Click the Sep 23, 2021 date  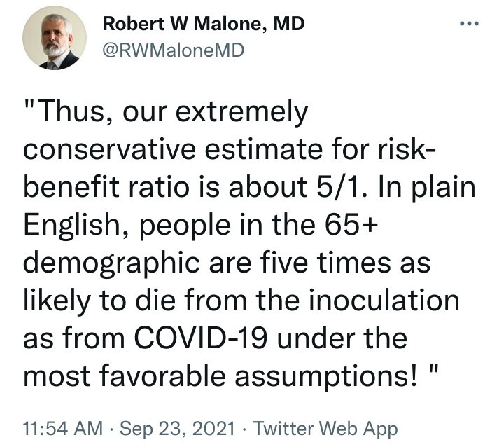click(x=164, y=428)
